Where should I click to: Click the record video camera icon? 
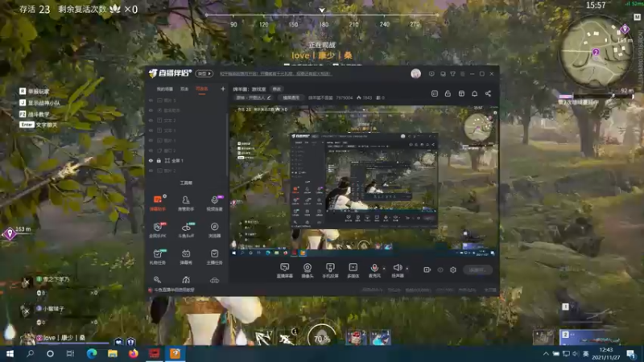[427, 269]
